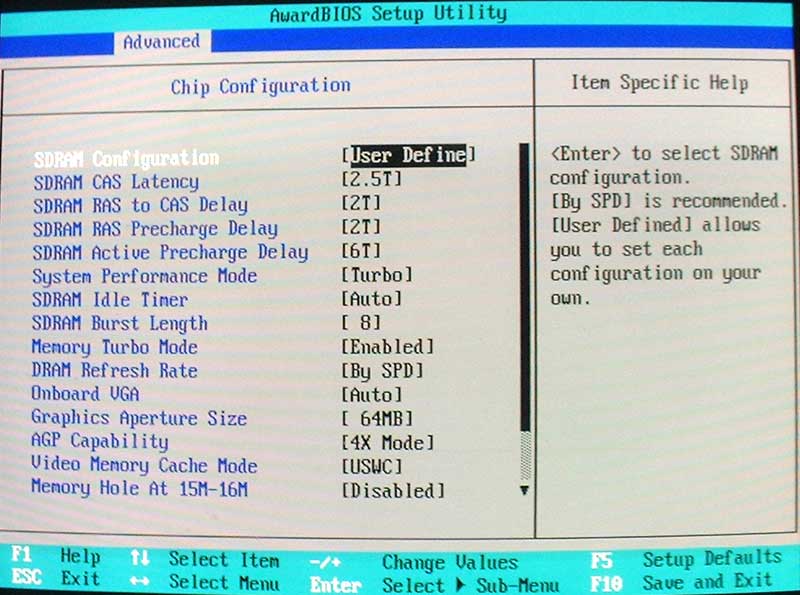Open the User Define value field
The width and height of the screenshot is (800, 595).
(x=409, y=155)
